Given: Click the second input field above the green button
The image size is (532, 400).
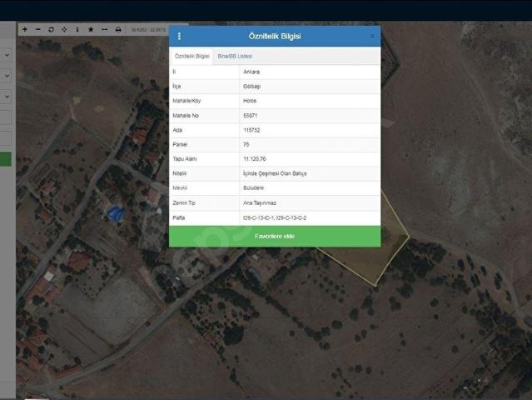Looking at the screenshot, I should [x=6, y=139].
